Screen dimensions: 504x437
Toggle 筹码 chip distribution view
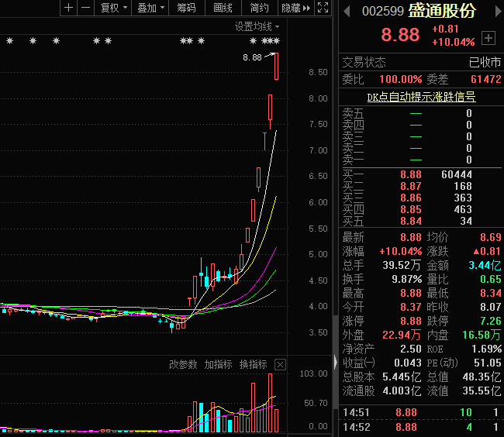[186, 8]
